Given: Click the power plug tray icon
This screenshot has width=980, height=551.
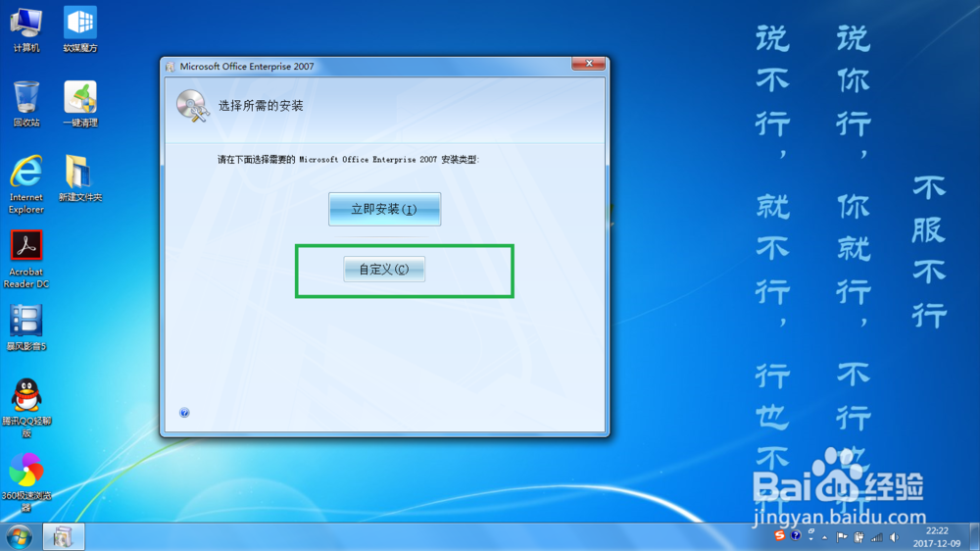Looking at the screenshot, I should click(x=859, y=537).
